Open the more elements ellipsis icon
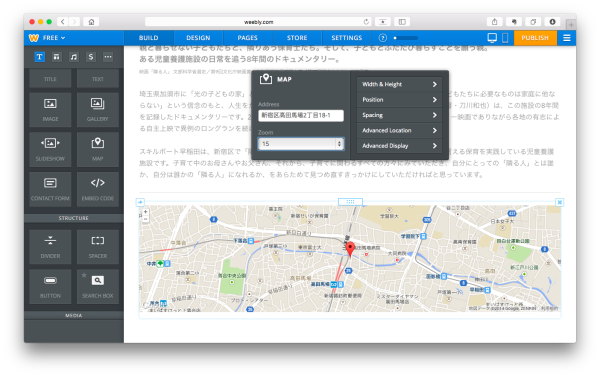 tap(108, 57)
